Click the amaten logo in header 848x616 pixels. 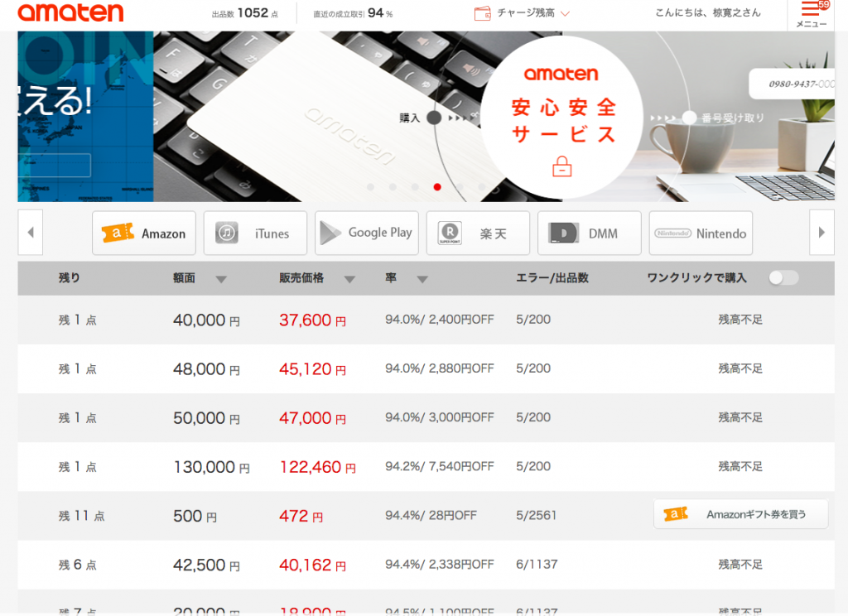[71, 12]
